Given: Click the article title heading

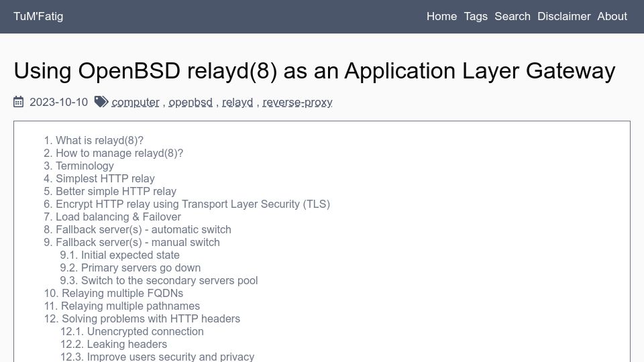Looking at the screenshot, I should tap(315, 70).
